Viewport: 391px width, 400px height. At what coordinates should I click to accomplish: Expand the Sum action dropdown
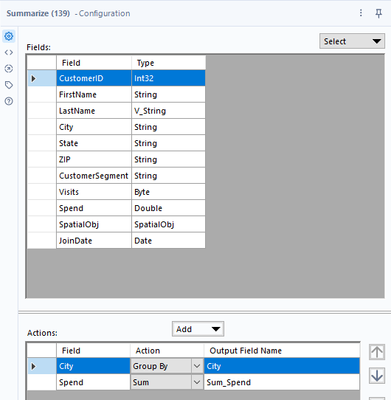click(197, 382)
